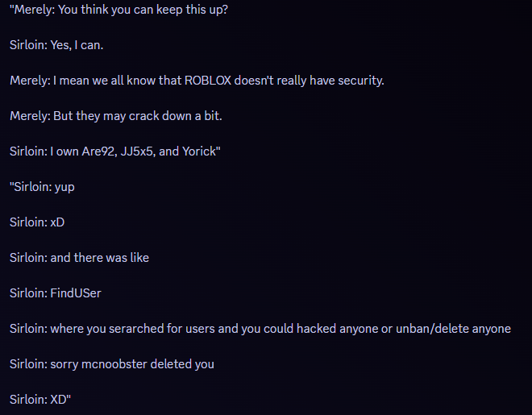Viewport: 532px width, 415px height.
Task: Click the line 'Sirloin: I own Are92, JJ5x5, and Yorick'
Action: pos(115,151)
